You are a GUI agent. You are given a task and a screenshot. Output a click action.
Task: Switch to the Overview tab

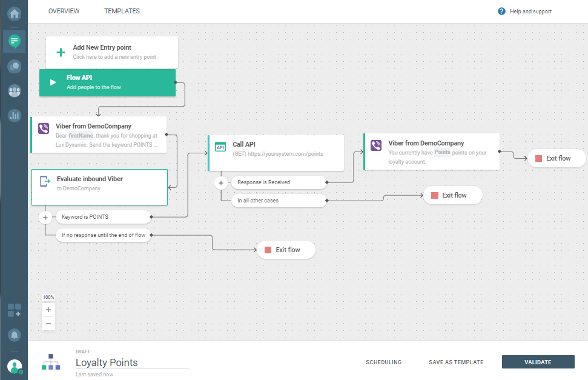point(64,12)
